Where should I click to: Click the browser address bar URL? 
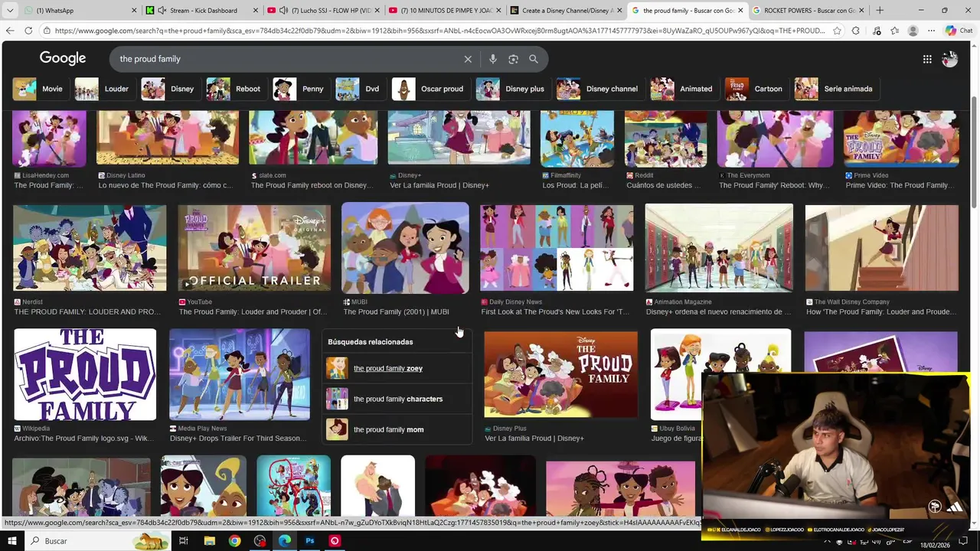click(440, 31)
